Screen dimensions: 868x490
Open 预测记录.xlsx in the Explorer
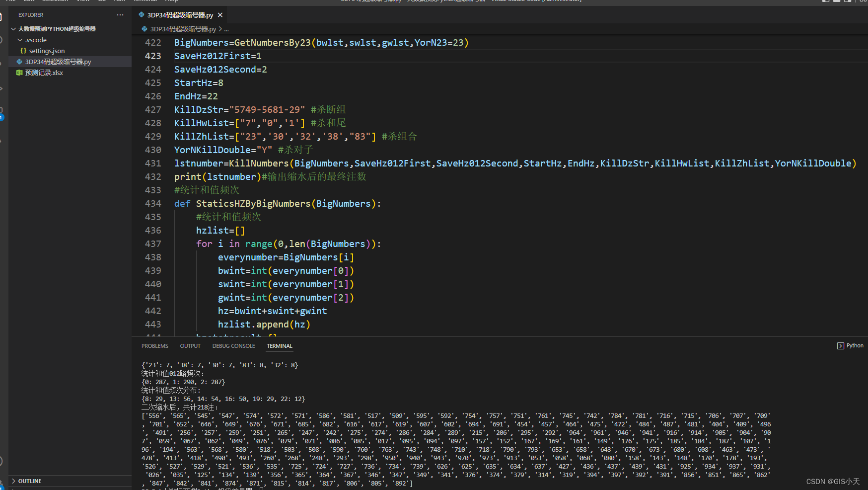pyautogui.click(x=44, y=73)
